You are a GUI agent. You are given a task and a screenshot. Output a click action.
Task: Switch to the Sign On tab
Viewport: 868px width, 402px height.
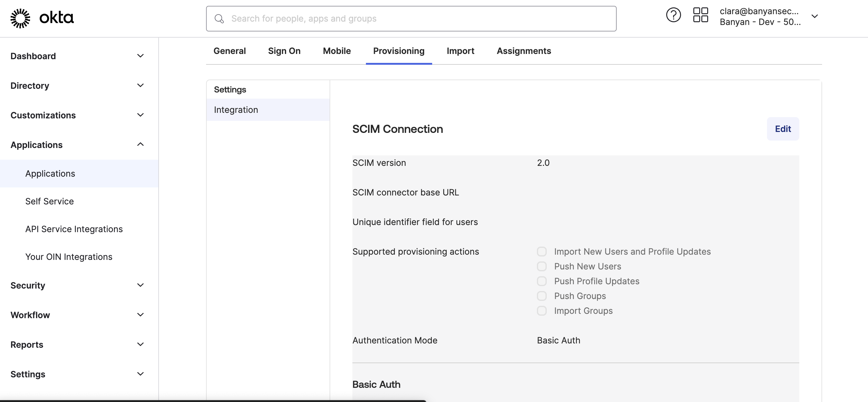284,51
